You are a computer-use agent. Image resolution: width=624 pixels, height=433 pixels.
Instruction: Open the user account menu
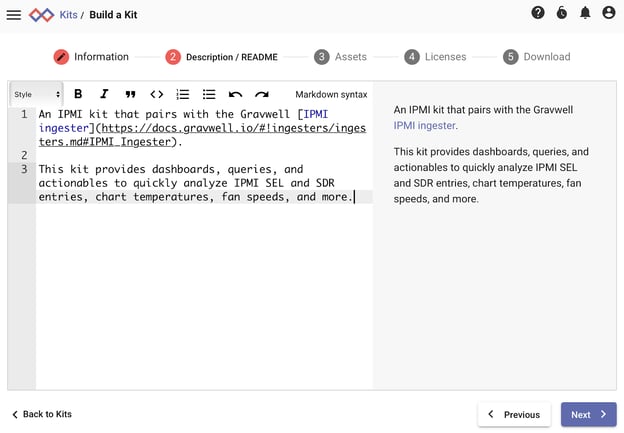coord(608,13)
